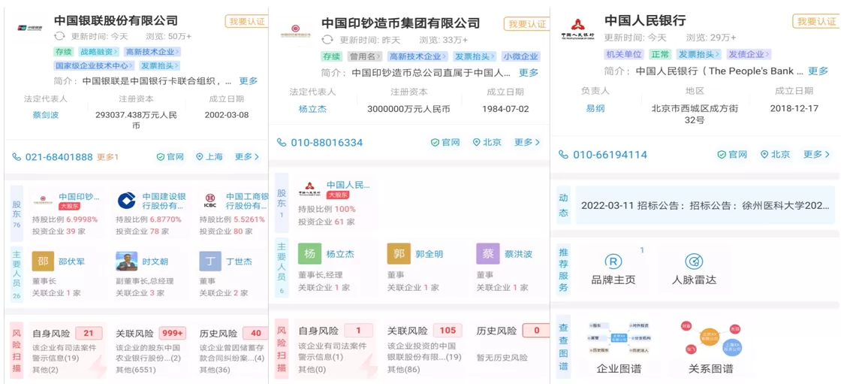868x384 pixels.
Task: Open the 2022-03-11 招标公告 news item
Action: [705, 206]
